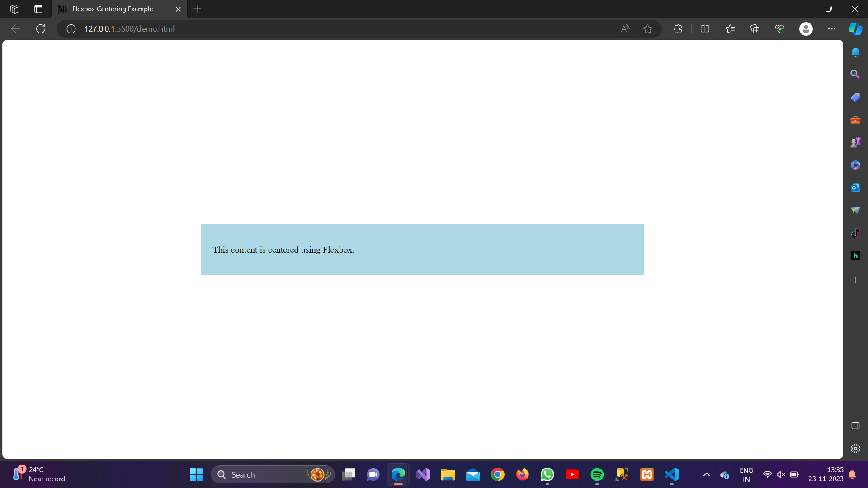Open Browser essentials heart icon

click(780, 29)
